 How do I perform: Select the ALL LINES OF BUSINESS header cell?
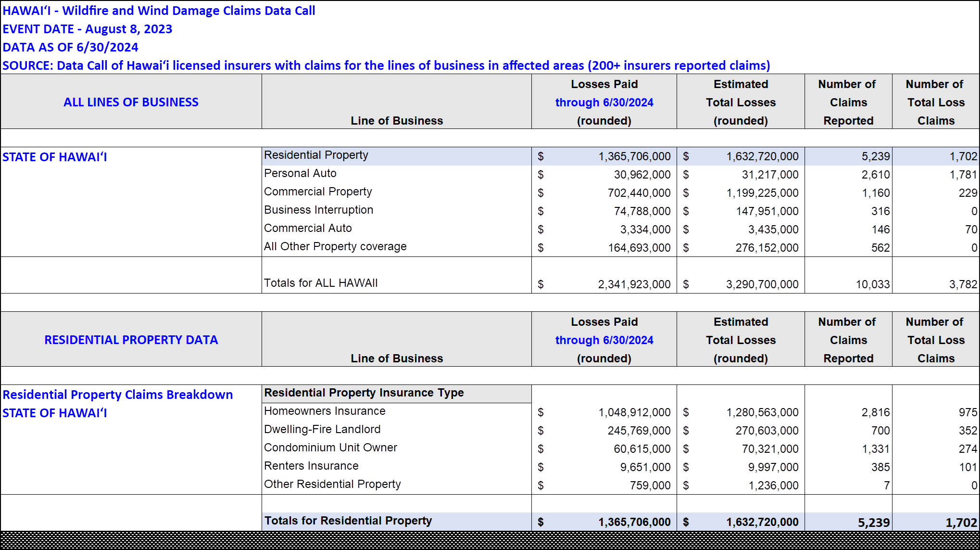pyautogui.click(x=131, y=102)
